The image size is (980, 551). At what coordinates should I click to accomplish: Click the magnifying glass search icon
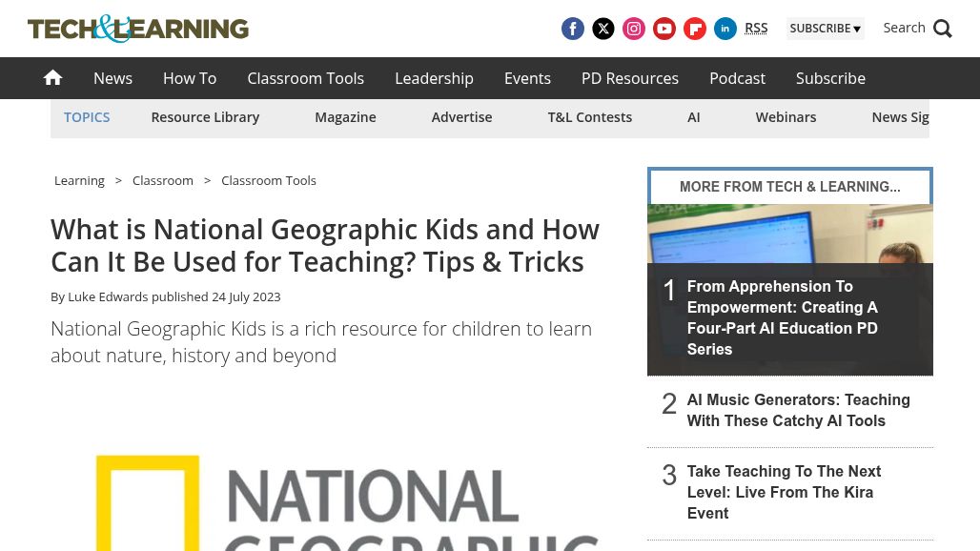tap(942, 28)
